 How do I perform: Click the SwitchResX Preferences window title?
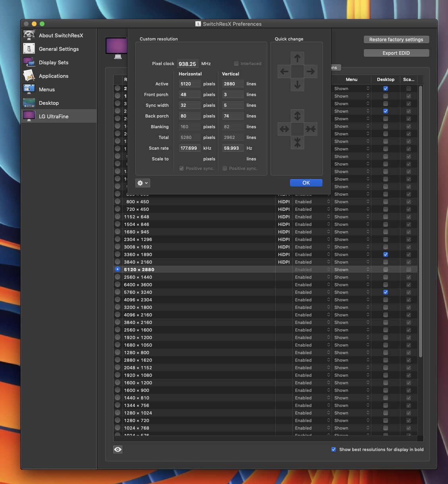(232, 24)
